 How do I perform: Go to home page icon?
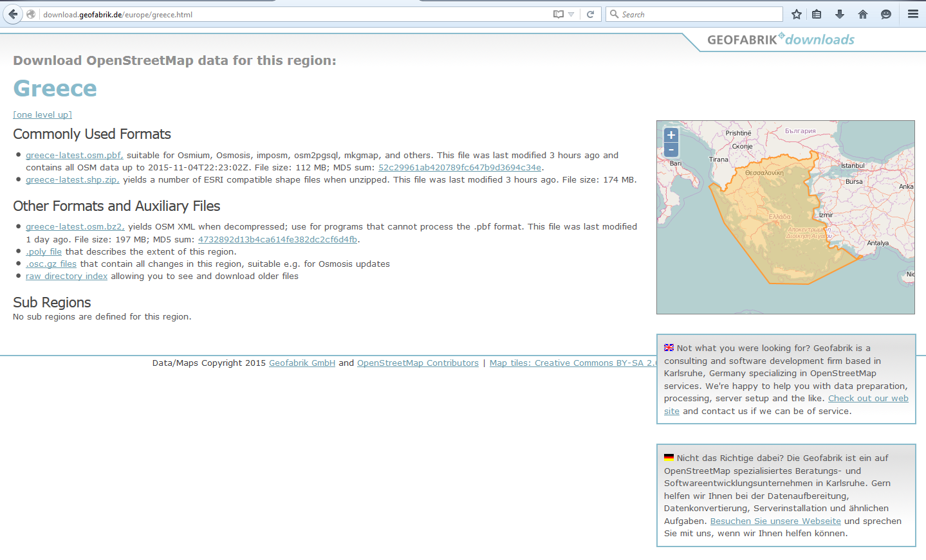[x=863, y=14]
